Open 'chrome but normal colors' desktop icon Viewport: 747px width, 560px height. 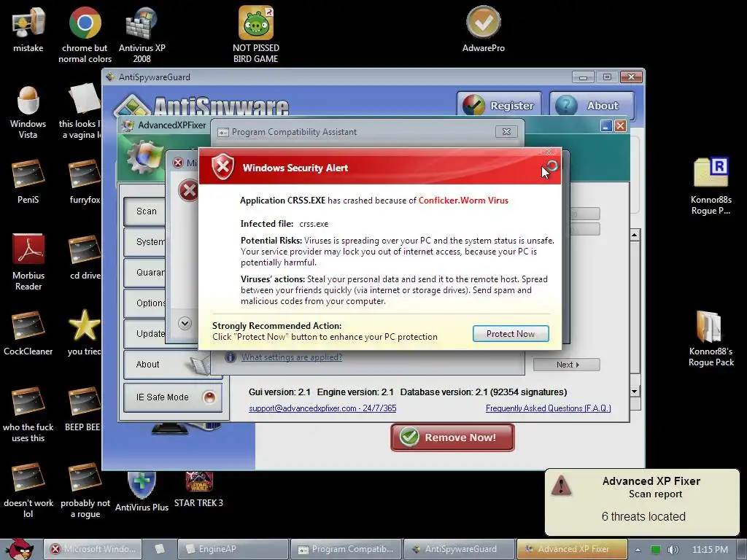point(85,34)
